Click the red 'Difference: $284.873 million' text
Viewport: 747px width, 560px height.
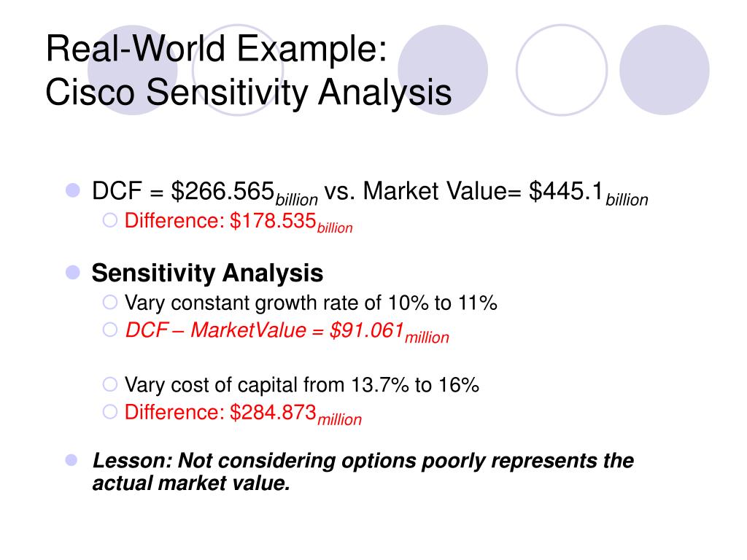(x=243, y=414)
